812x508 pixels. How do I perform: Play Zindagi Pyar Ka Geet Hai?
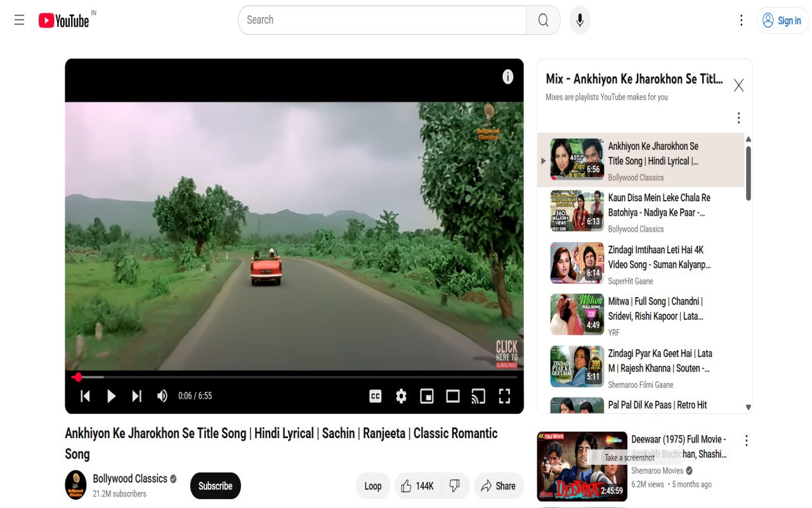click(x=641, y=368)
